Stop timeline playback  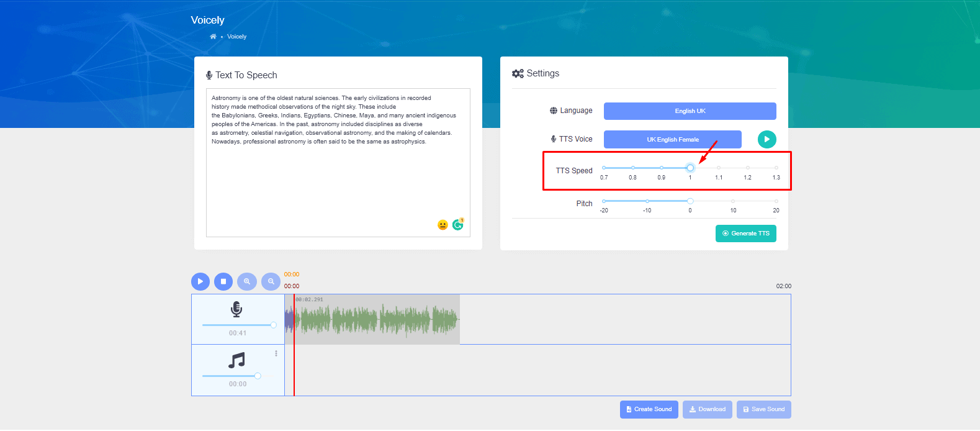pyautogui.click(x=223, y=281)
